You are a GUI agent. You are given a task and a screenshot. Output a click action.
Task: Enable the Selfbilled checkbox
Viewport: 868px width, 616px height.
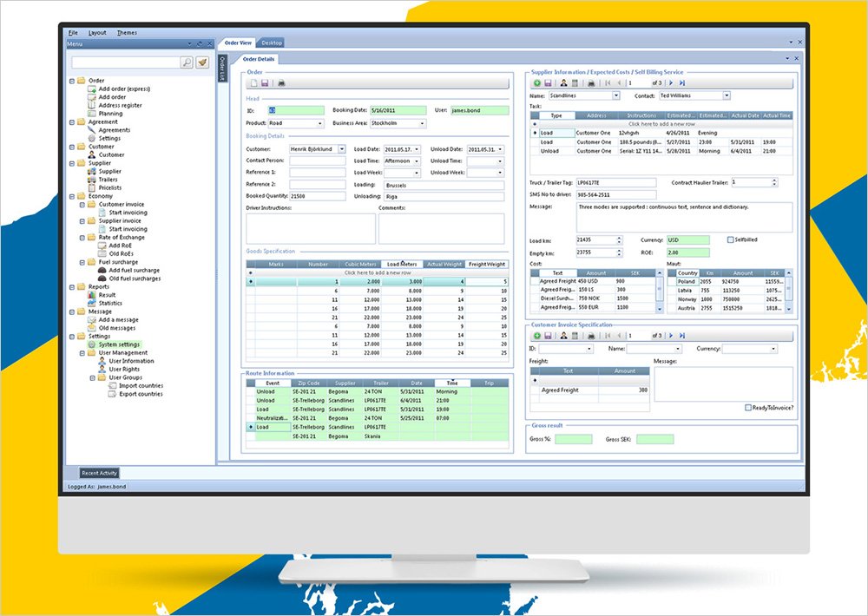(x=730, y=239)
